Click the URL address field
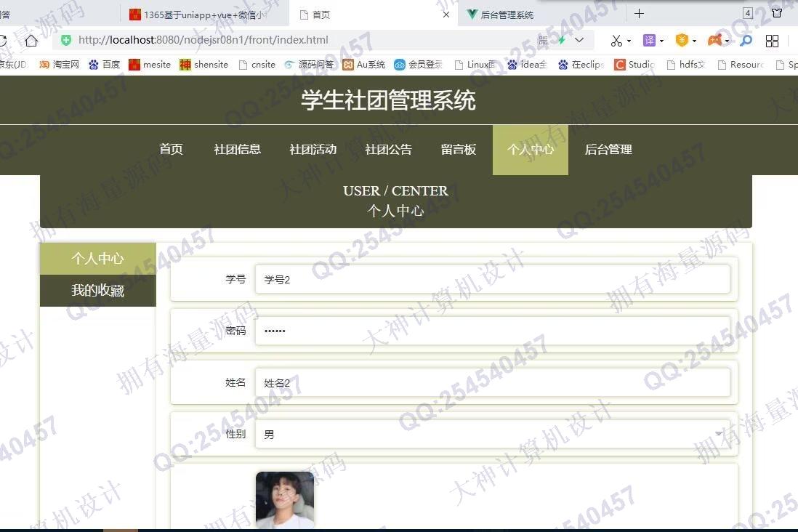 [305, 40]
